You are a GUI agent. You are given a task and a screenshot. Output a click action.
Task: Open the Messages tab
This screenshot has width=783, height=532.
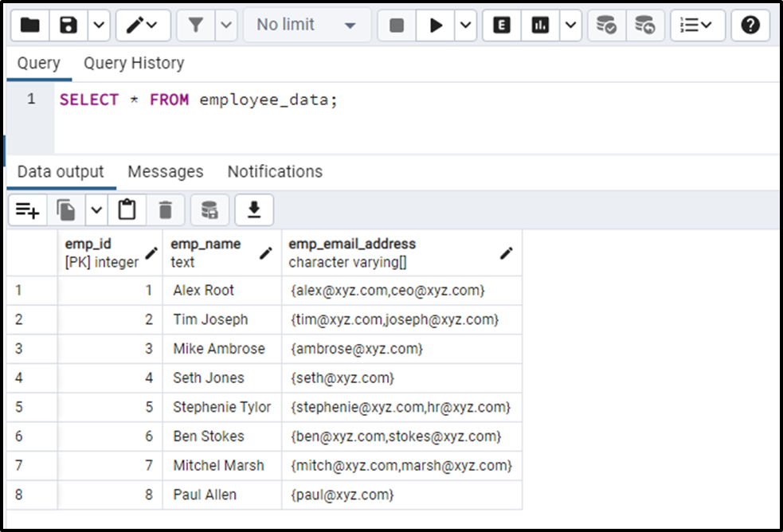pyautogui.click(x=165, y=171)
